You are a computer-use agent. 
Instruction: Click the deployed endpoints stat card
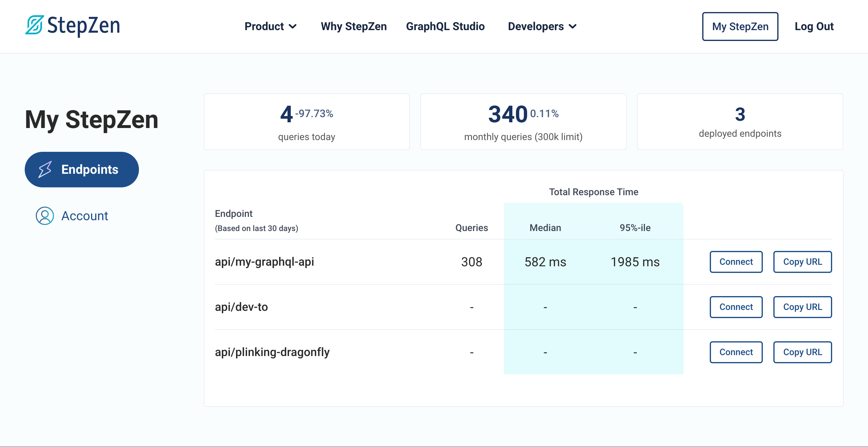pyautogui.click(x=740, y=122)
